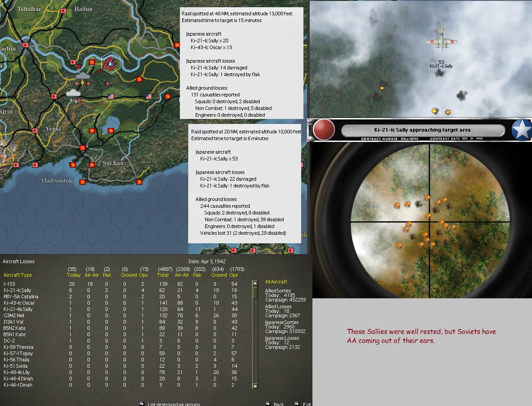Click the bombing target marker inside the white hexagon
The height and width of the screenshot is (406, 532).
click(110, 63)
